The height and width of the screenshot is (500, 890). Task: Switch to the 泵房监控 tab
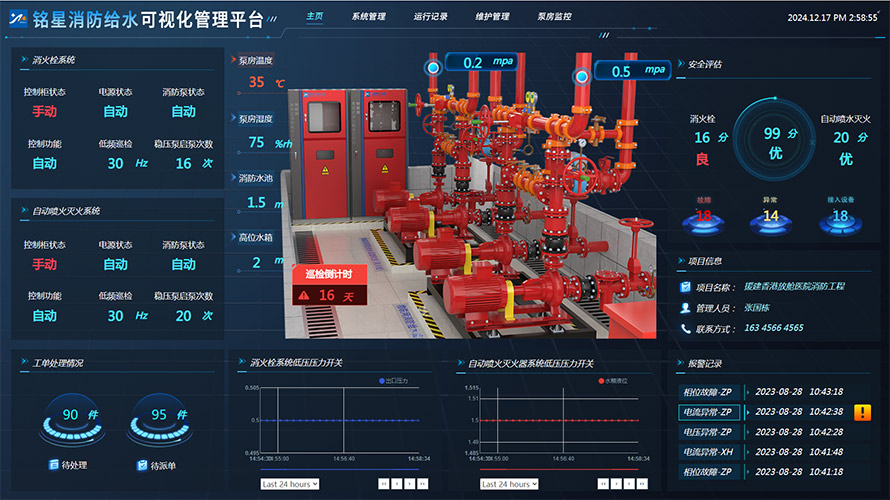coord(554,17)
